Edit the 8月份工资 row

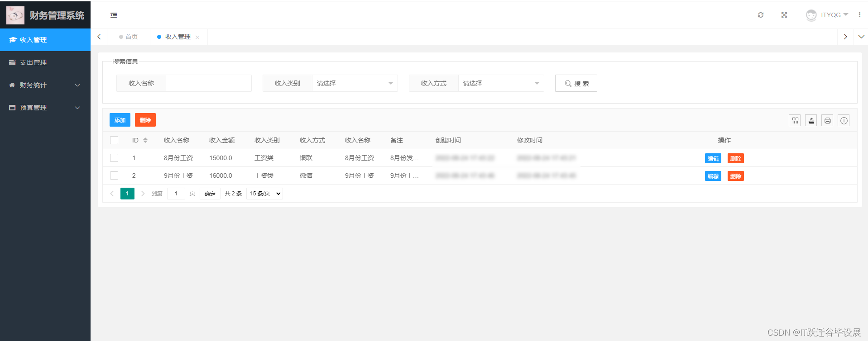(x=713, y=158)
